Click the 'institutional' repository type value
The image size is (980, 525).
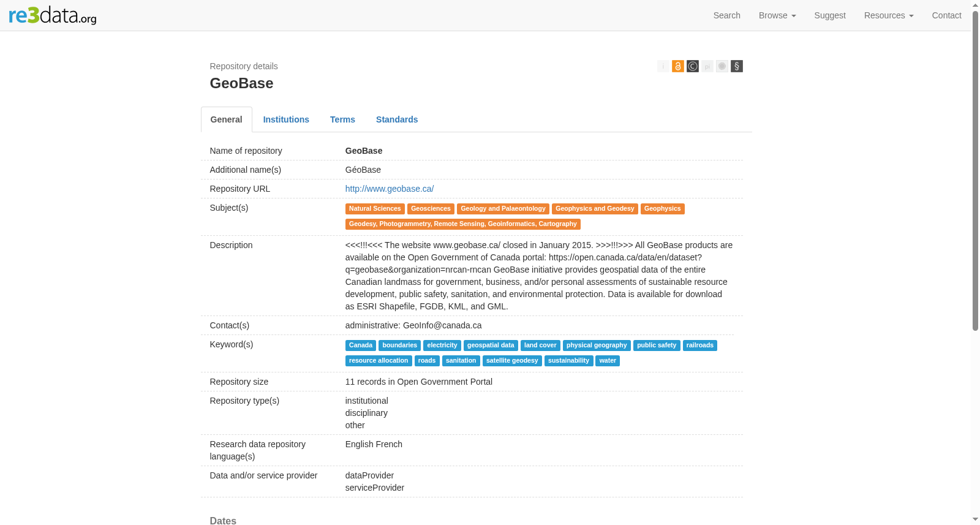coord(367,401)
